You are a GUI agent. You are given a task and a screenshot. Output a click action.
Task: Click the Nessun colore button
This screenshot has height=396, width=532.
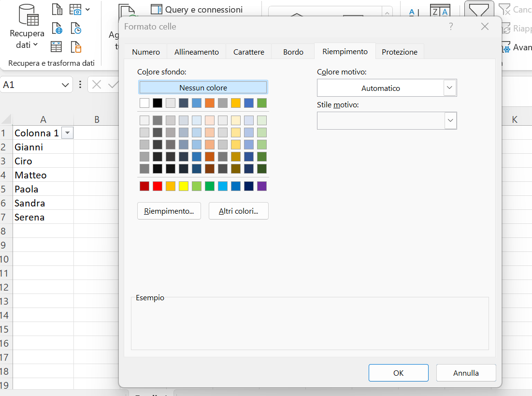click(203, 88)
